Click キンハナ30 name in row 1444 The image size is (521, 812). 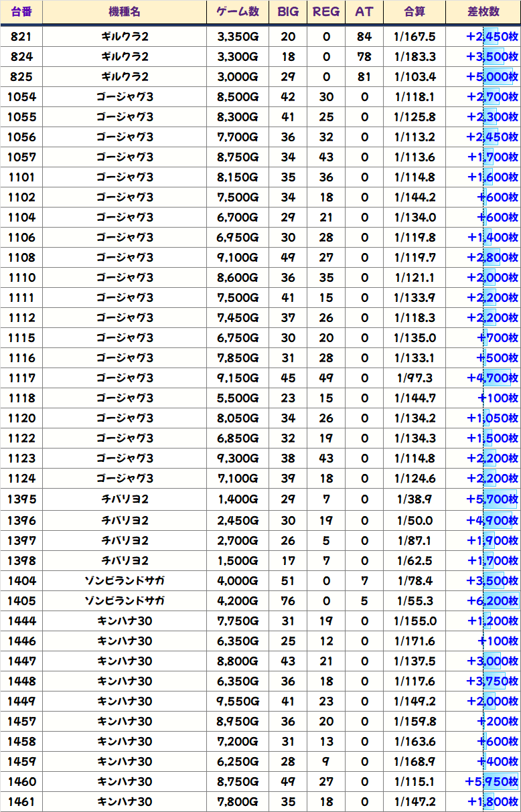pos(125,621)
